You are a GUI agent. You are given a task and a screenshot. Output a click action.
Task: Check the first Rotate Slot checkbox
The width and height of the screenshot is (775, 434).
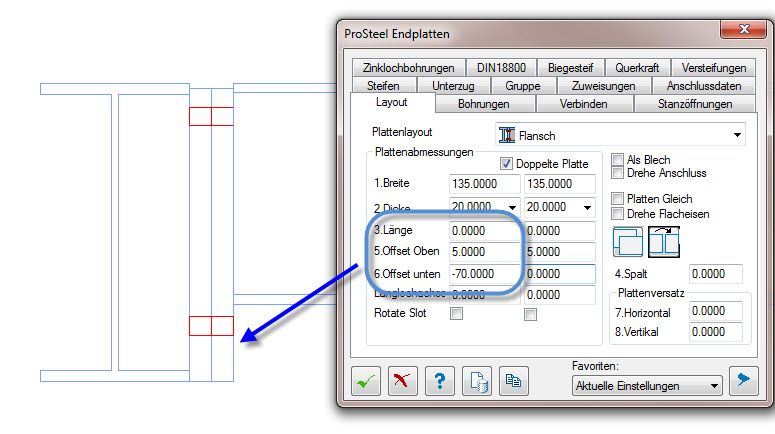click(x=456, y=313)
